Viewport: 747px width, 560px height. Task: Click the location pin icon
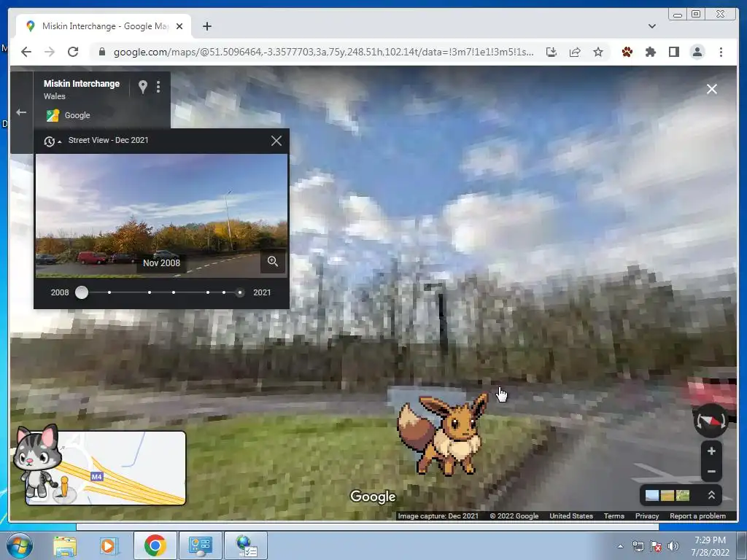[x=142, y=87]
